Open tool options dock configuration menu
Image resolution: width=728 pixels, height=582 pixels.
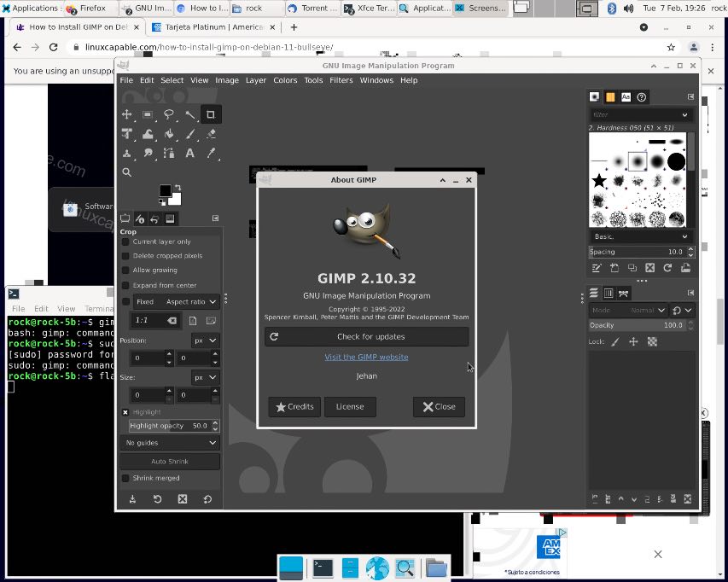[215, 218]
